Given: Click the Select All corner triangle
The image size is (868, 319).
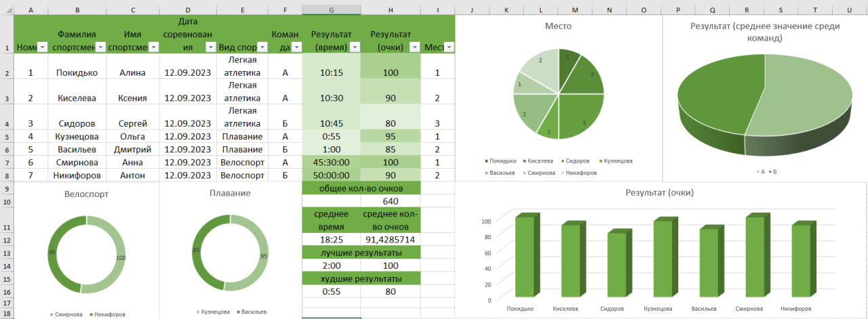Looking at the screenshot, I should point(7,7).
